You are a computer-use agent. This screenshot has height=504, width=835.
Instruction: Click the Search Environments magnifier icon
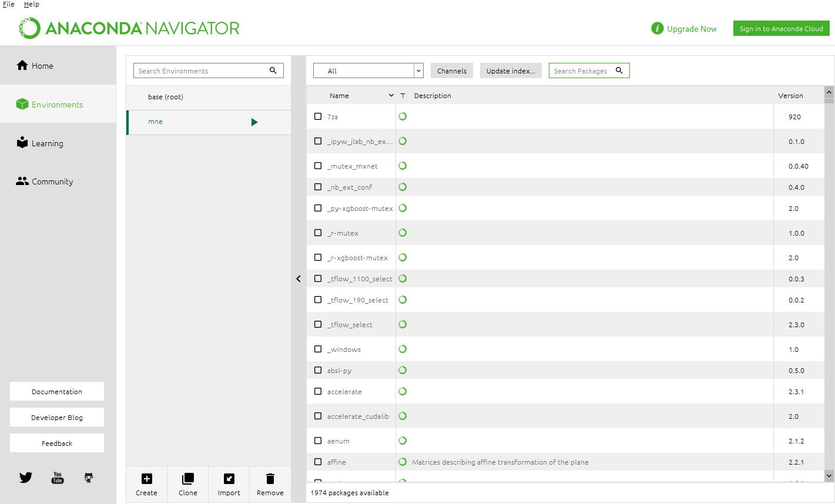click(273, 70)
